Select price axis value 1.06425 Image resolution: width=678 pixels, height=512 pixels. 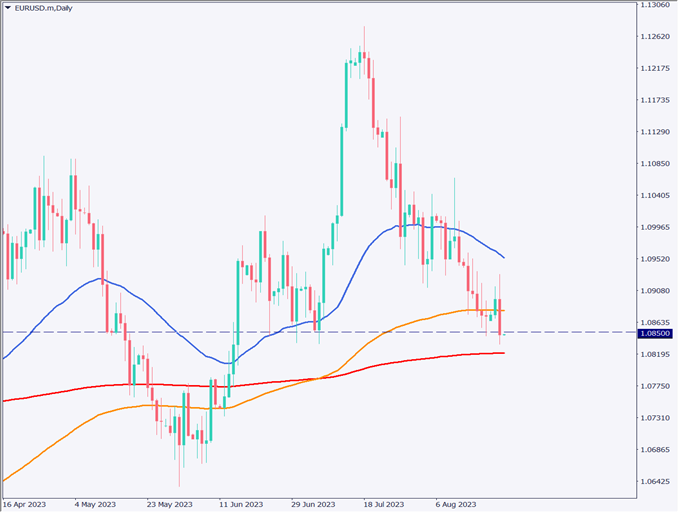(x=655, y=482)
